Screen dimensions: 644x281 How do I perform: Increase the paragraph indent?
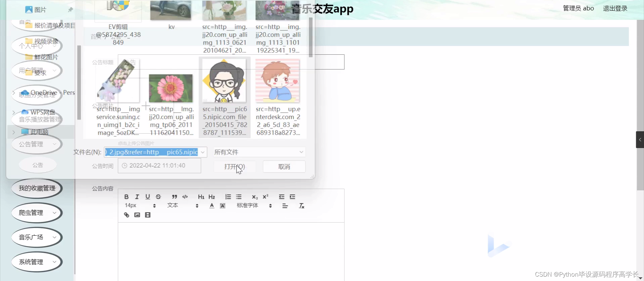[x=292, y=197]
